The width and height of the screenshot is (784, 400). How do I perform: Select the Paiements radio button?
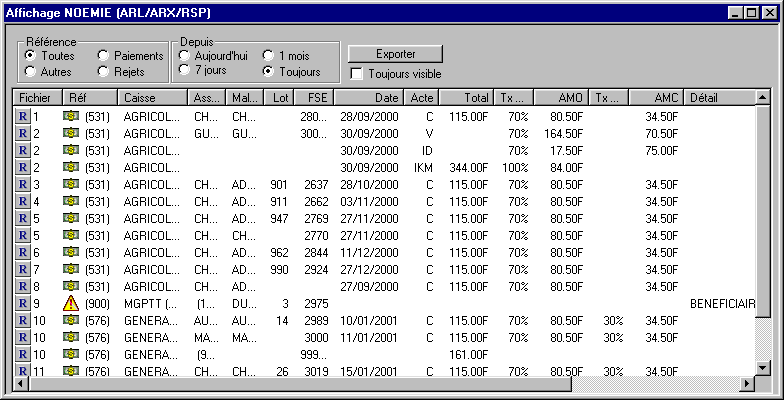pyautogui.click(x=104, y=56)
